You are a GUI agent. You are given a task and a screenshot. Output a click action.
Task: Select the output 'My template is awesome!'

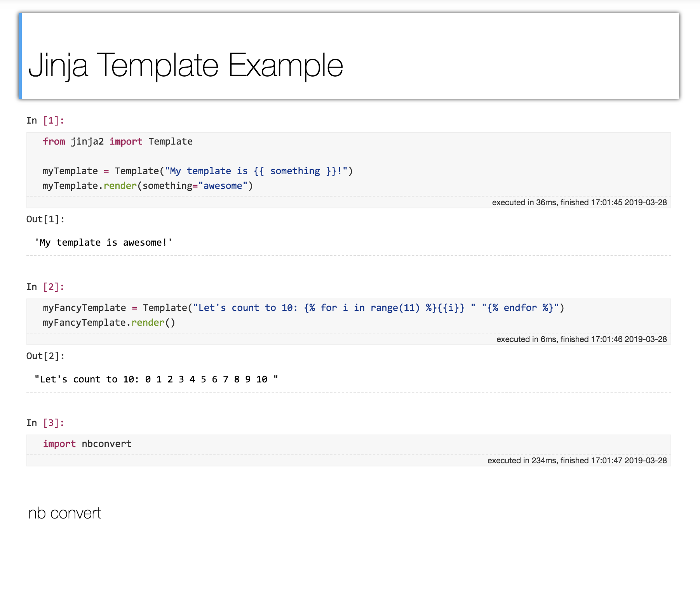[103, 243]
